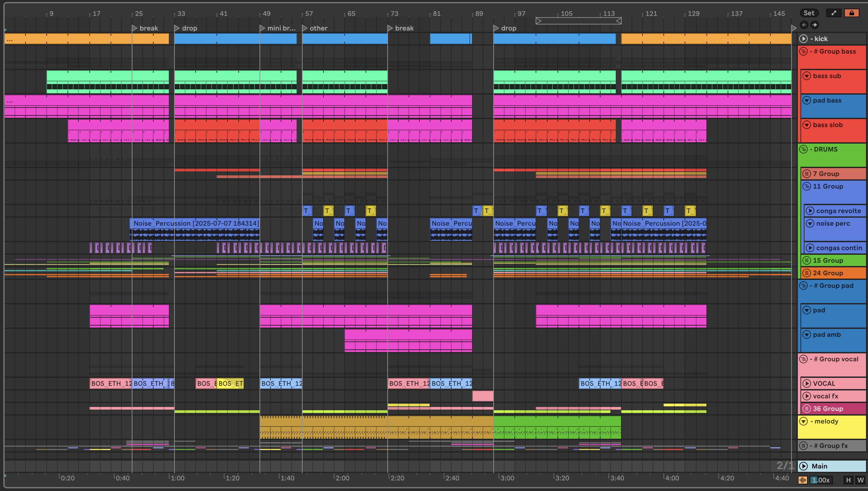Click the 36 Group fold icon
The height and width of the screenshot is (491, 868).
(807, 408)
